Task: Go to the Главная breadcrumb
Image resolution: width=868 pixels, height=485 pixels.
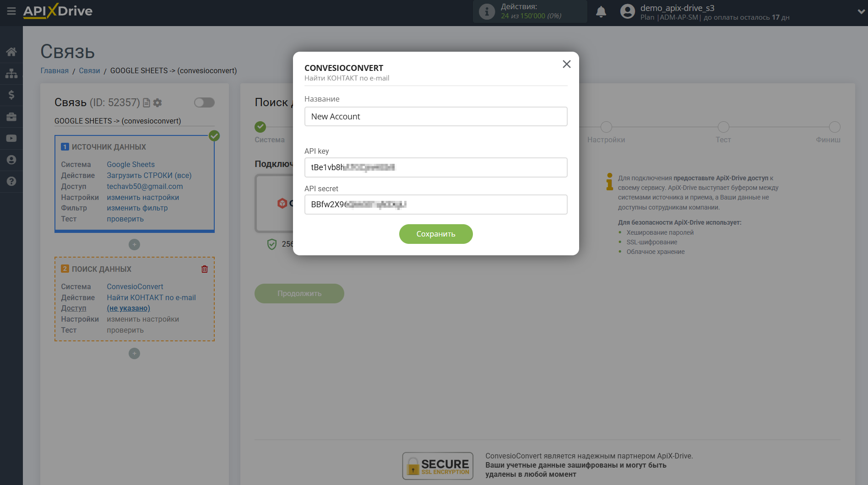Action: pyautogui.click(x=54, y=70)
